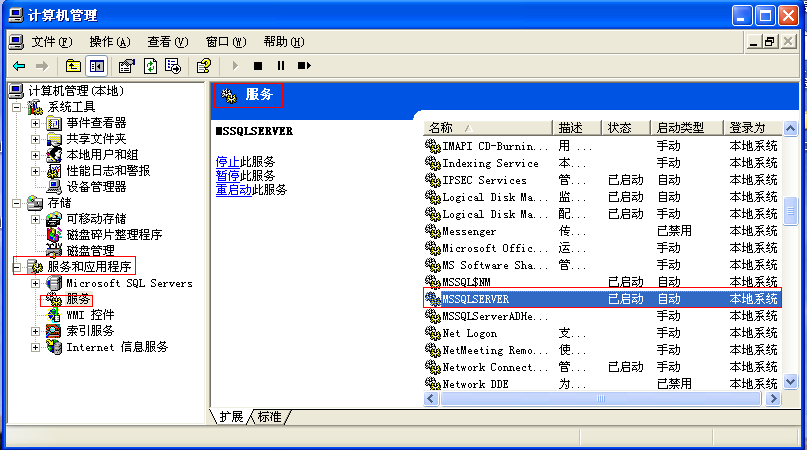Select the MSSQLSERVER service row
This screenshot has width=807, height=450.
(x=603, y=299)
